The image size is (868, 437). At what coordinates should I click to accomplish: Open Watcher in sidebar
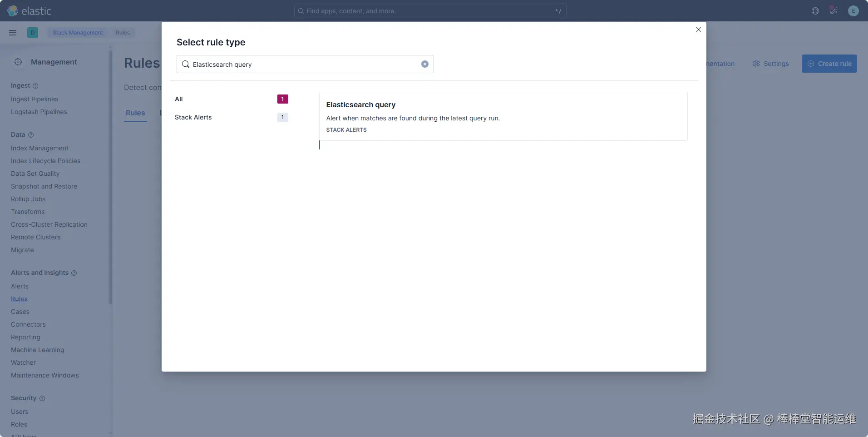point(23,363)
